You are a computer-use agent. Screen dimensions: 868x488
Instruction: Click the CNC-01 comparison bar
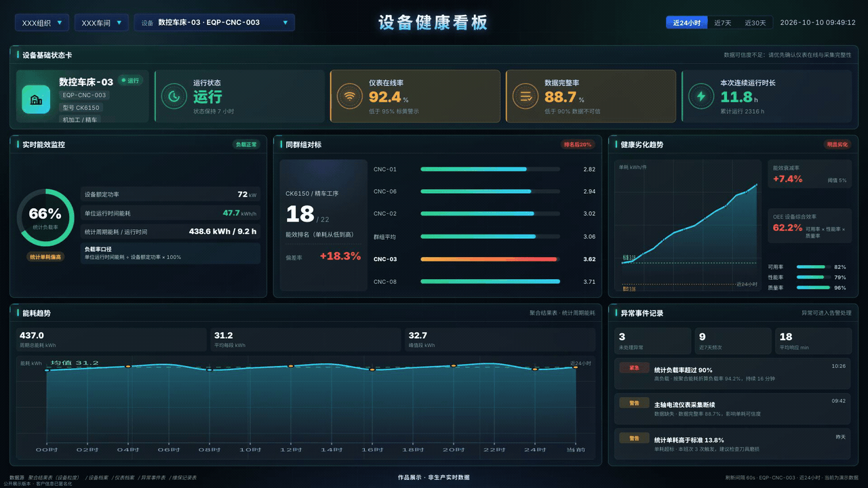pyautogui.click(x=490, y=169)
